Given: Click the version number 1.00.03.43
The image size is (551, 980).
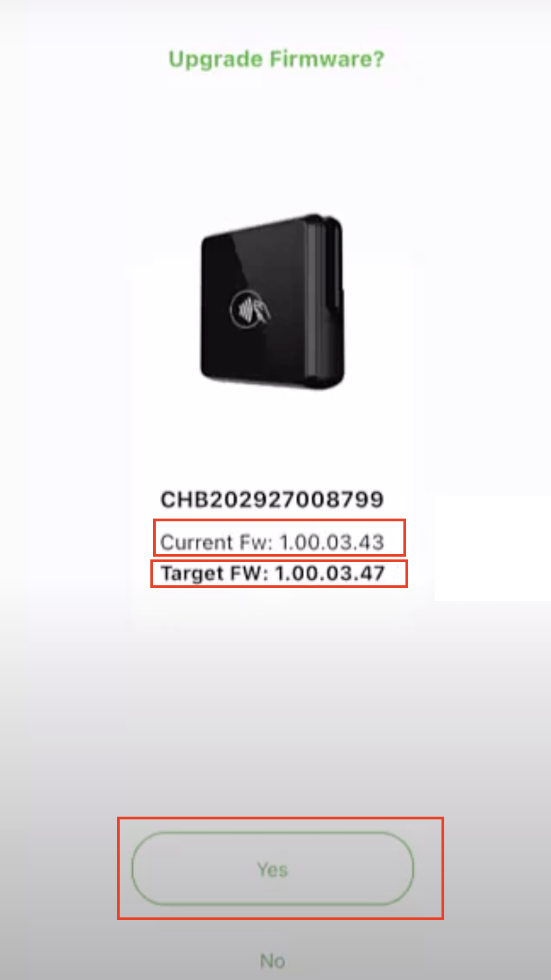Looking at the screenshot, I should pos(333,542).
